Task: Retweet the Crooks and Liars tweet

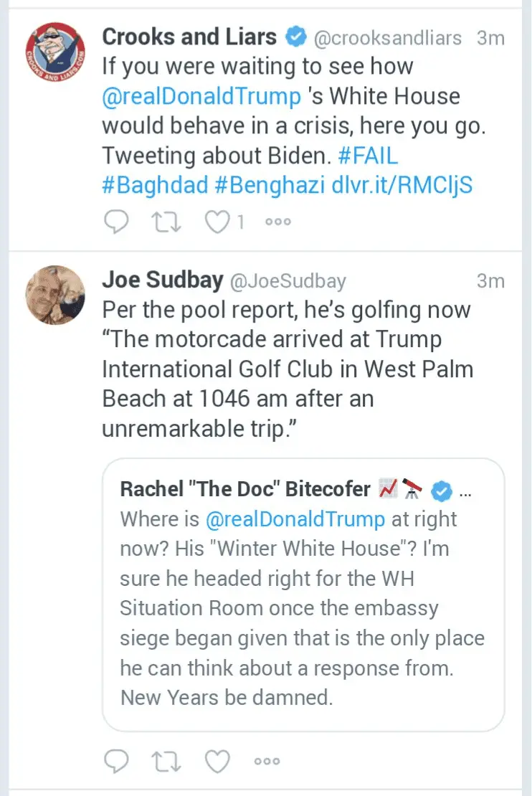Action: coord(167,222)
